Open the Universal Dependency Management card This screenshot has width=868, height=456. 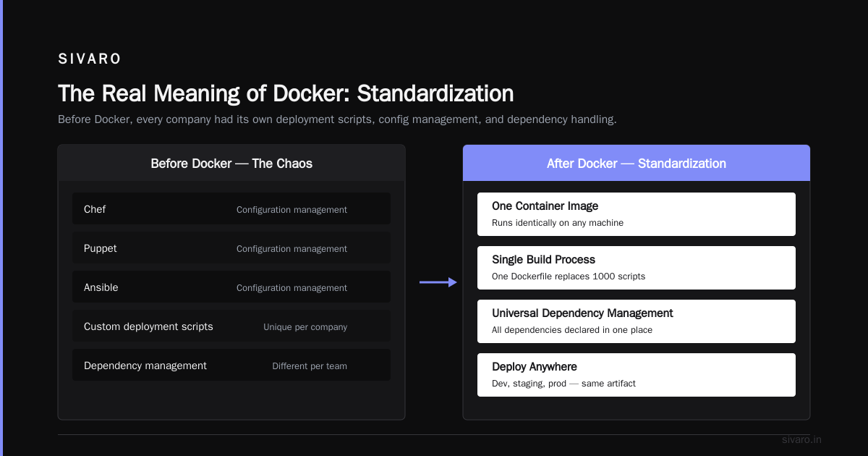(637, 321)
